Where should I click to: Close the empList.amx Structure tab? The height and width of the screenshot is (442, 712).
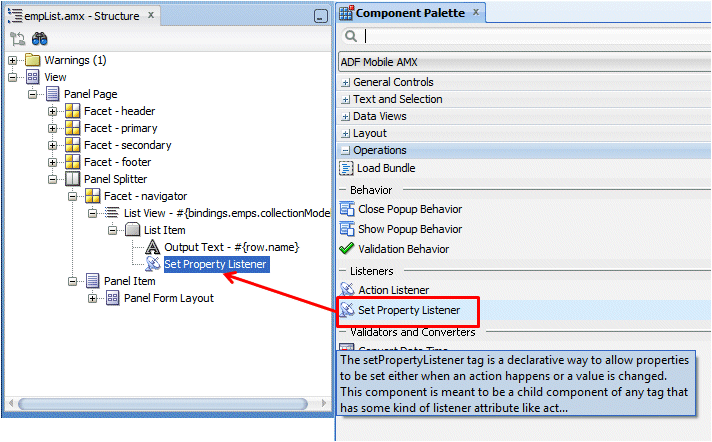pyautogui.click(x=151, y=15)
